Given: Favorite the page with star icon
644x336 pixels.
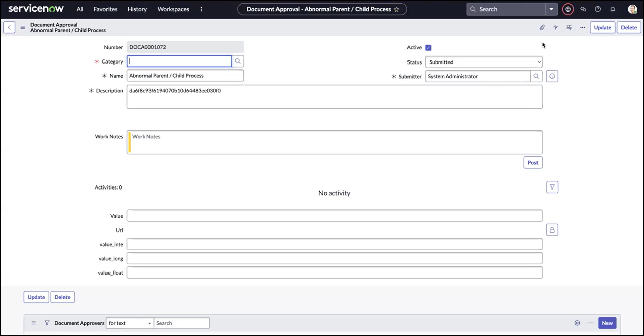Looking at the screenshot, I should (397, 9).
